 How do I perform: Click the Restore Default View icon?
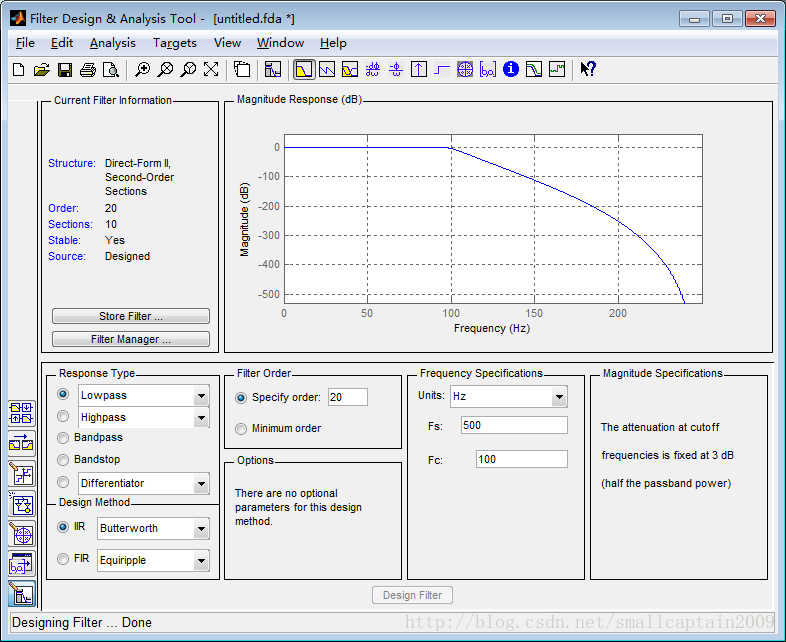click(x=211, y=69)
